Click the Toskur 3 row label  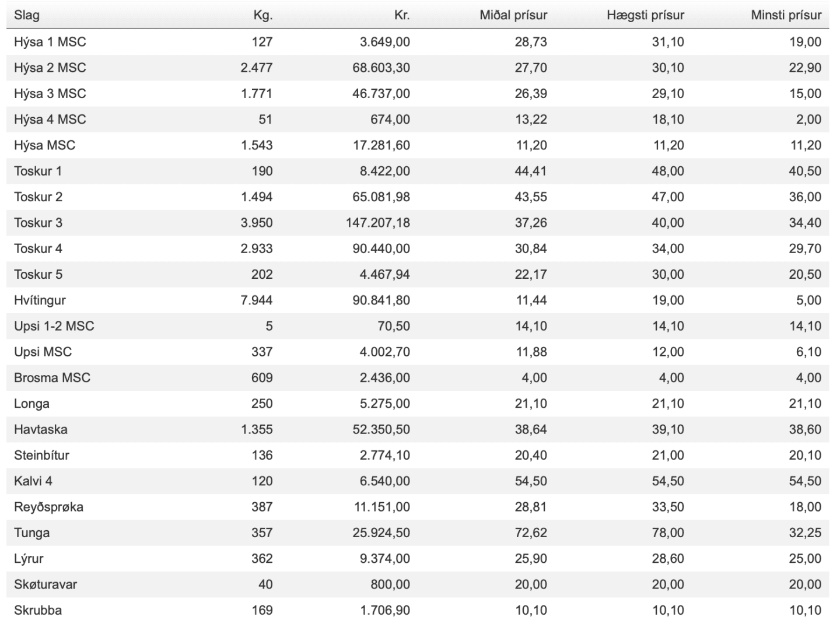pyautogui.click(x=38, y=223)
